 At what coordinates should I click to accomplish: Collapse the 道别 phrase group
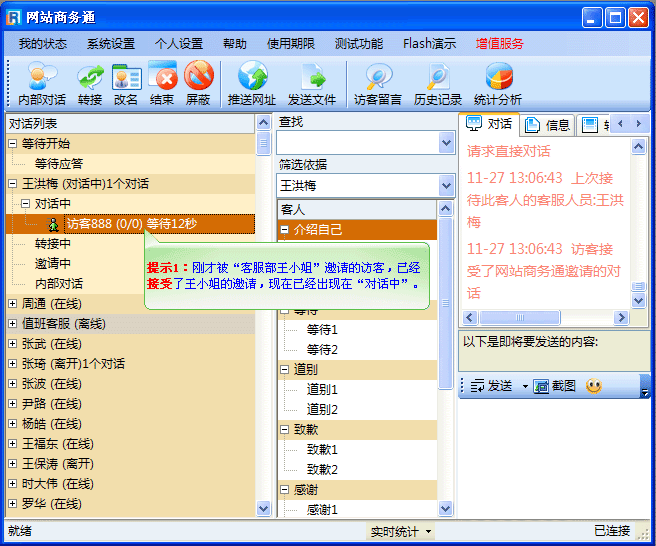285,370
